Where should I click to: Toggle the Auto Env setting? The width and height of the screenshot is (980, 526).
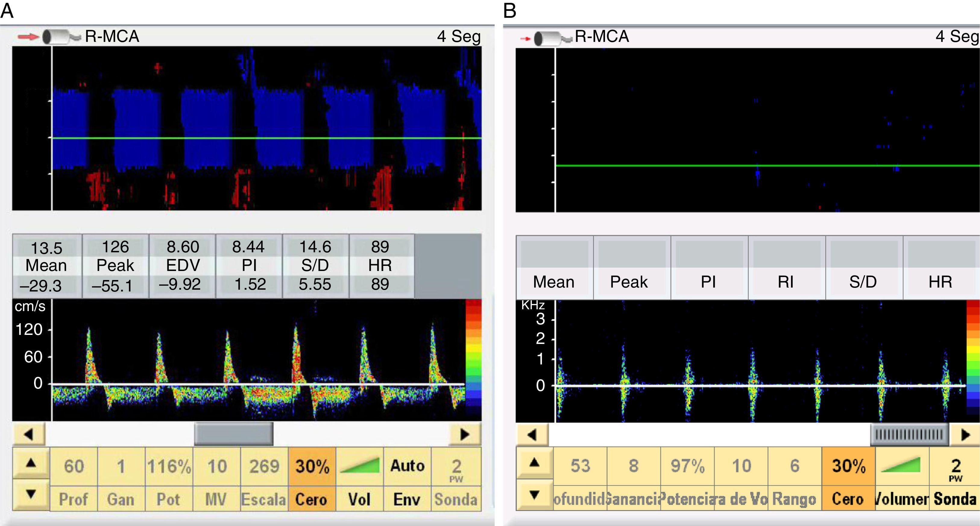point(407,466)
